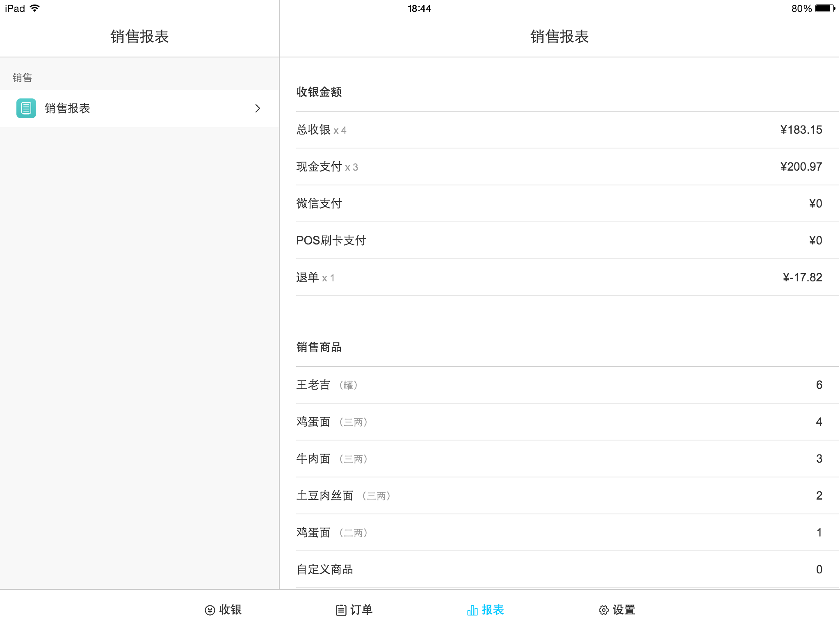Select the ¥-17.82 refund amount
840x630 pixels.
802,277
